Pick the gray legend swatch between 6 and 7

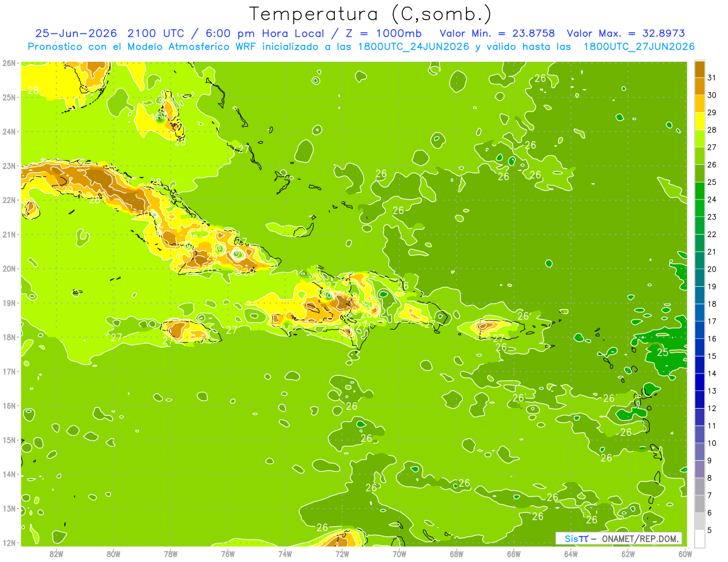(699, 504)
